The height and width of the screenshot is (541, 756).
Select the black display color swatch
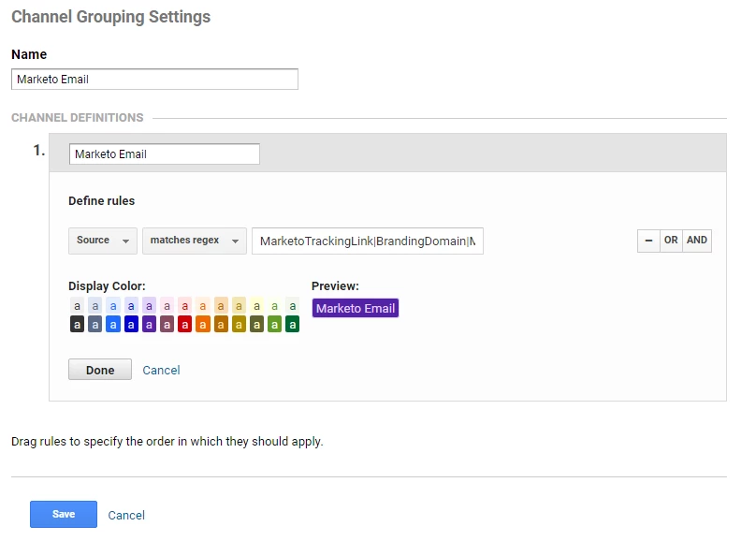tap(77, 325)
